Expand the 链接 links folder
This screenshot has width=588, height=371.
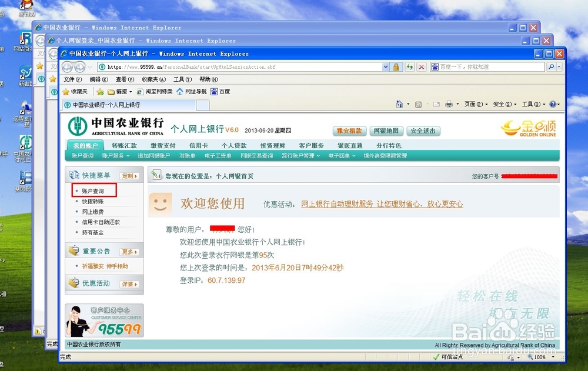click(120, 92)
